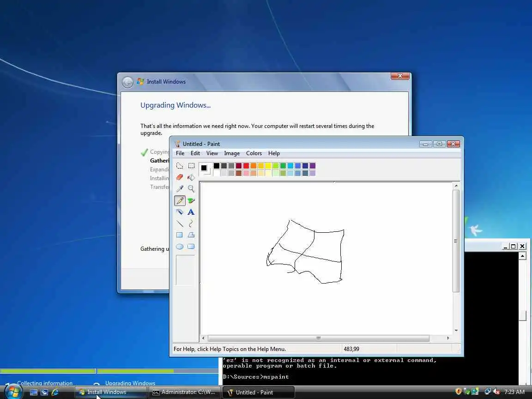
Task: Click Show Desktop in Quick Launch
Action: (34, 392)
